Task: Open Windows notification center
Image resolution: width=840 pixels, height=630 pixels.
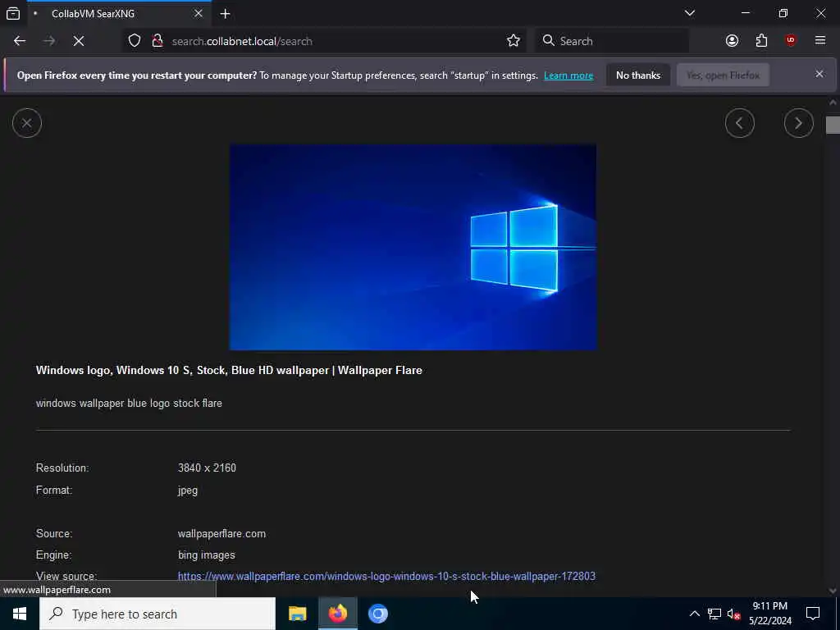Action: [x=813, y=614]
